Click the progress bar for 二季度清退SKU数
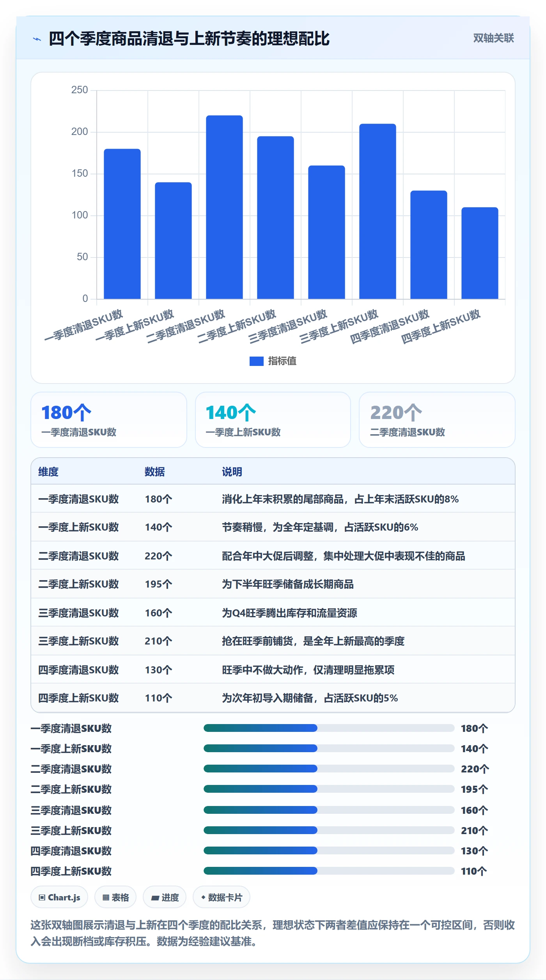 coord(329,769)
